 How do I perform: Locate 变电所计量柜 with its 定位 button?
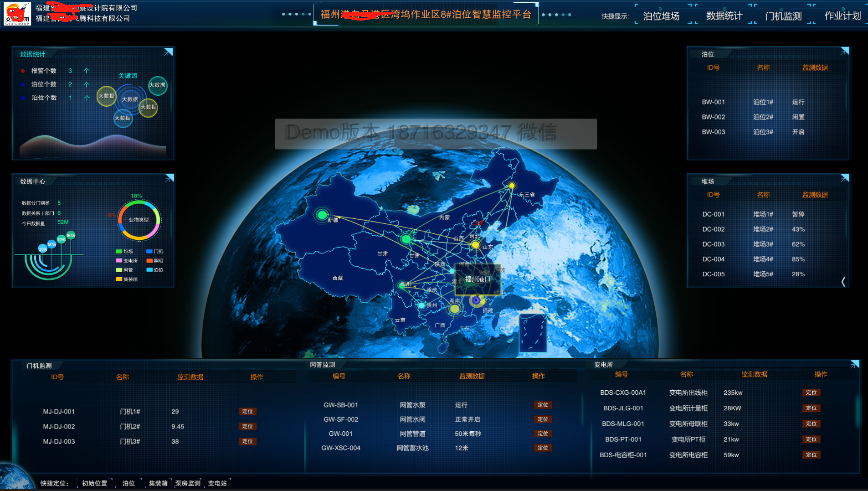click(x=811, y=408)
